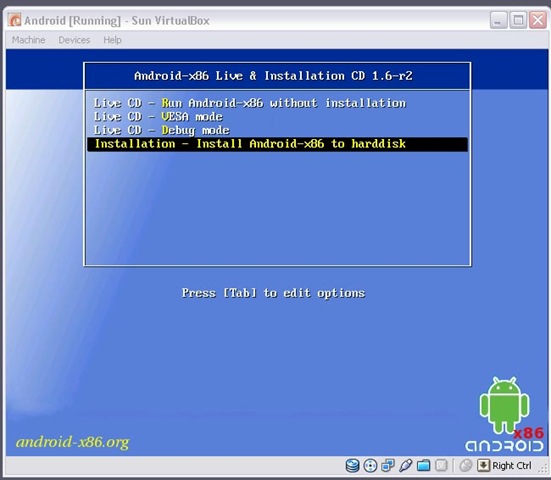Click the Right Ctrl host key label
Image resolution: width=551 pixels, height=480 pixels.
pos(512,466)
